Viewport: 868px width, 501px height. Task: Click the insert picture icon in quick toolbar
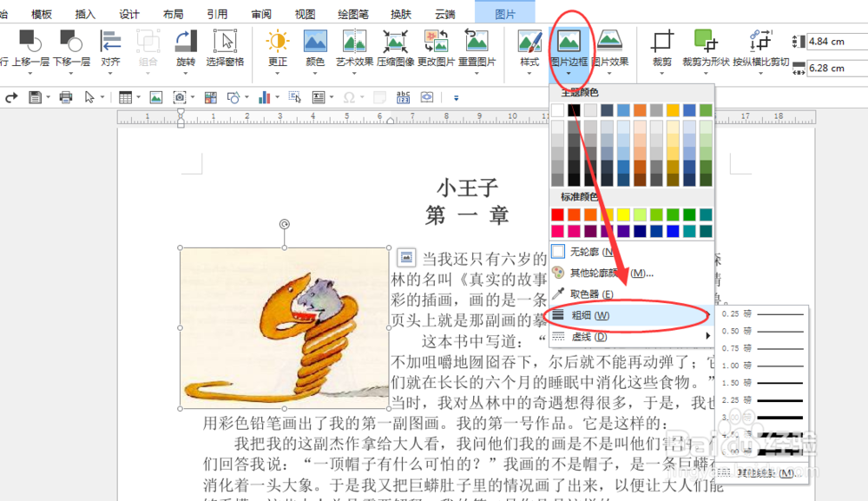156,98
